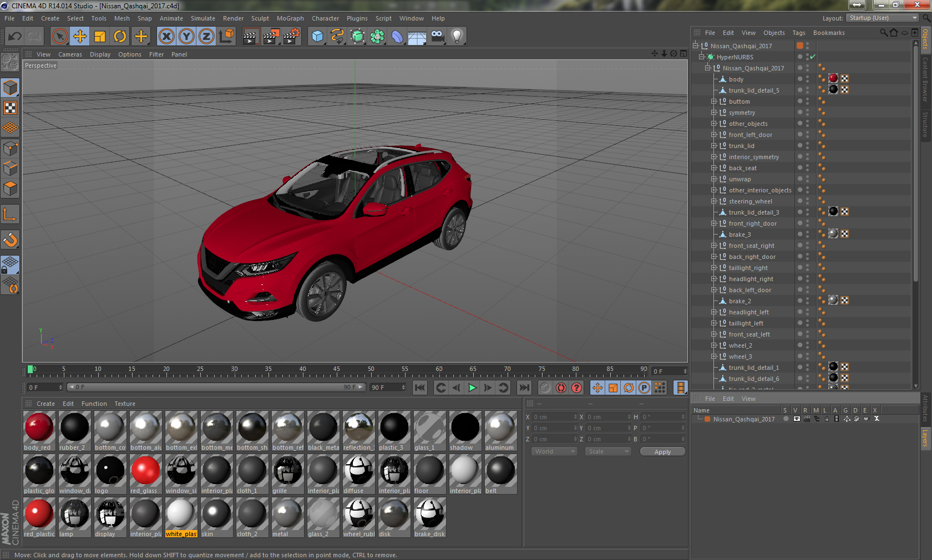Activate the Scale tool
This screenshot has width=932, height=560.
100,37
